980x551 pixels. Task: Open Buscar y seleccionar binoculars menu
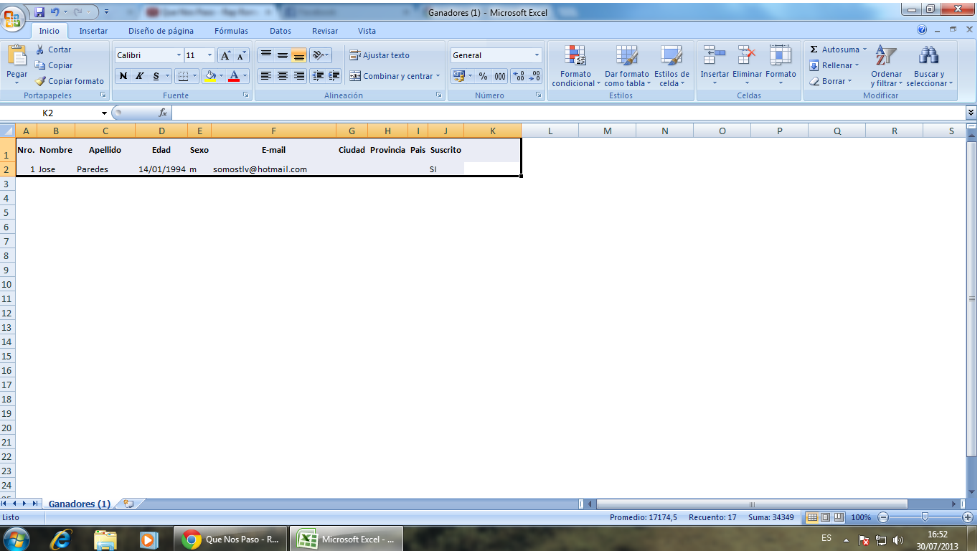(x=930, y=66)
